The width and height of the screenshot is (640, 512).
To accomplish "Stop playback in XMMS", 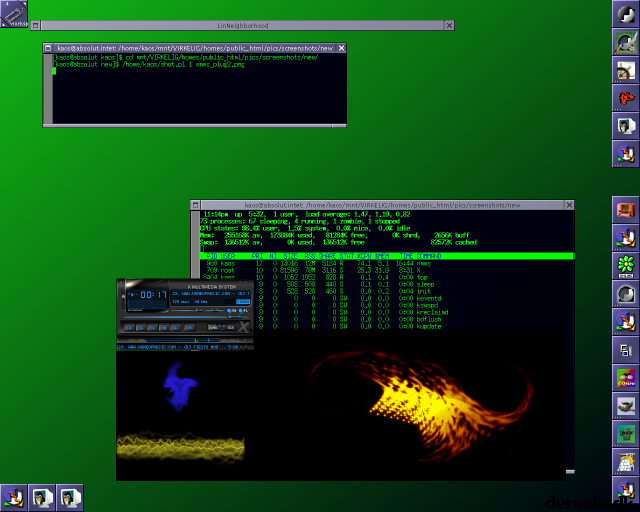I will pos(164,328).
